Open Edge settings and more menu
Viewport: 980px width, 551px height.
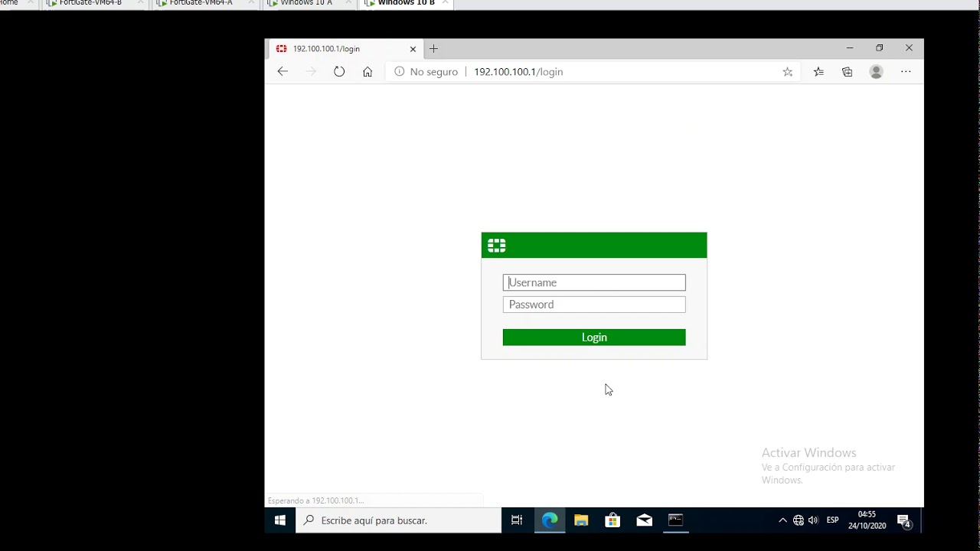point(906,71)
